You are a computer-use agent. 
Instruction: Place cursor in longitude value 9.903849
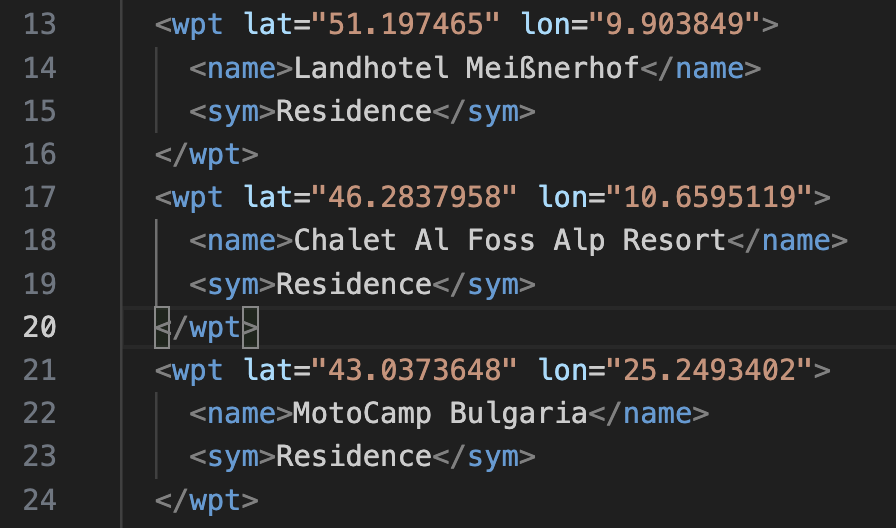click(x=674, y=25)
